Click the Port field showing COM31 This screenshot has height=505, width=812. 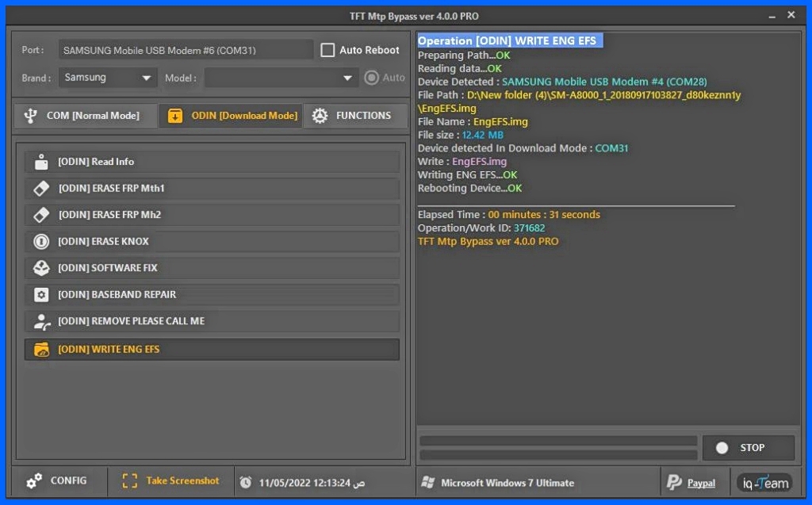(186, 50)
